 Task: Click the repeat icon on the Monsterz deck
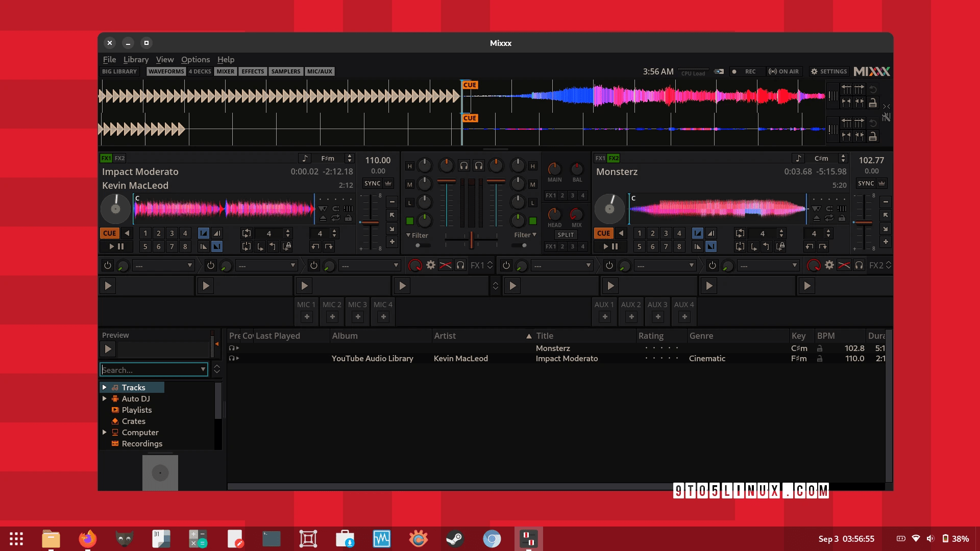pyautogui.click(x=829, y=218)
